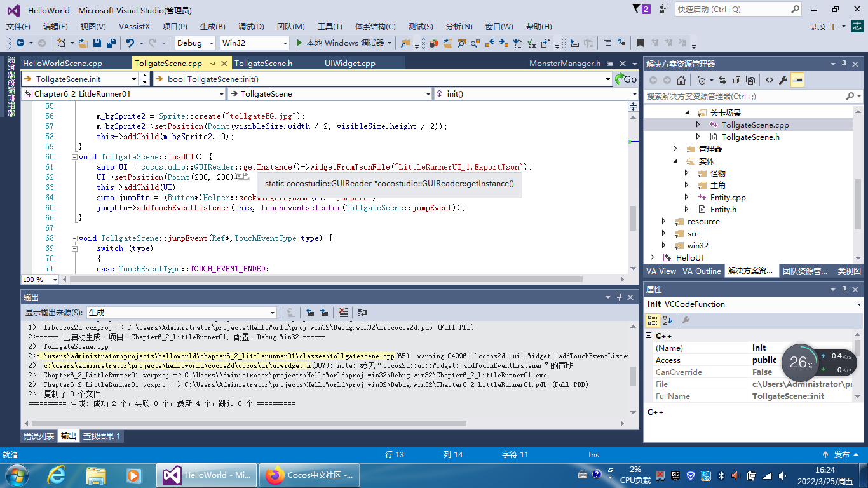
Task: Click the Show All Files icon
Action: (x=750, y=81)
